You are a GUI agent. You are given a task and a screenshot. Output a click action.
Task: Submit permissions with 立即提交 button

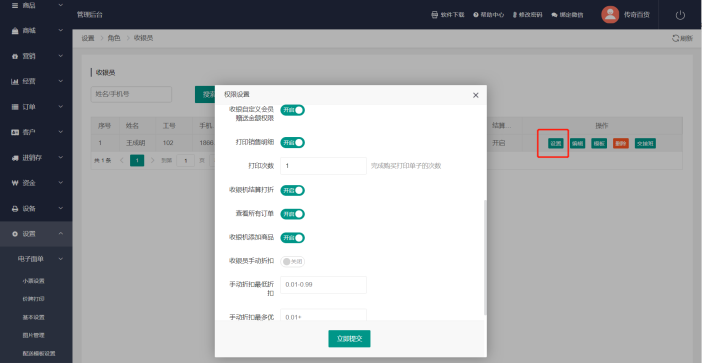349,339
